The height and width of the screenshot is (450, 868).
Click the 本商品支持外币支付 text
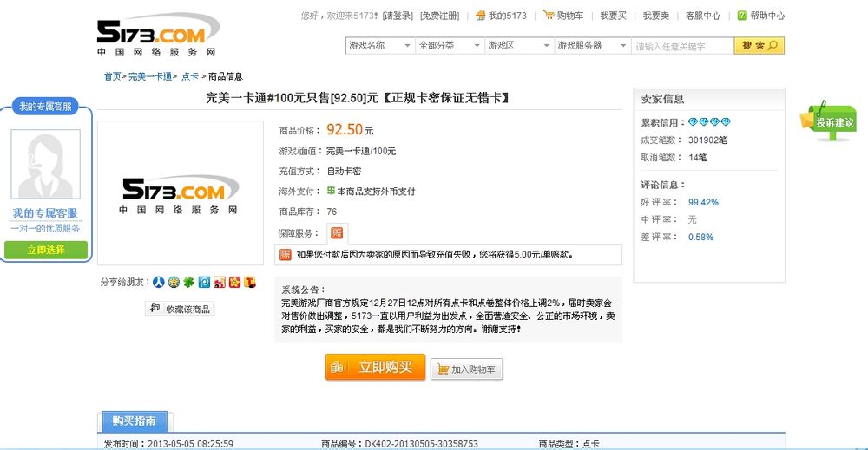coord(376,192)
